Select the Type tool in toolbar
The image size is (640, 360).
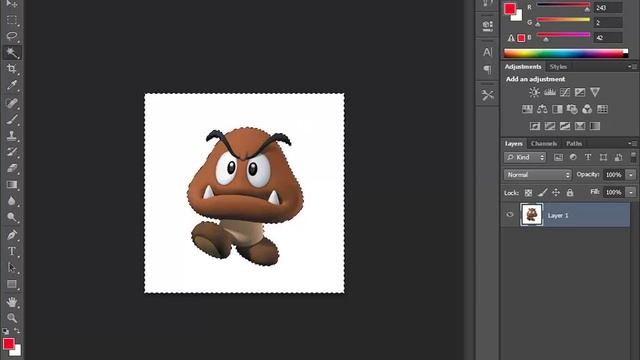(11, 251)
